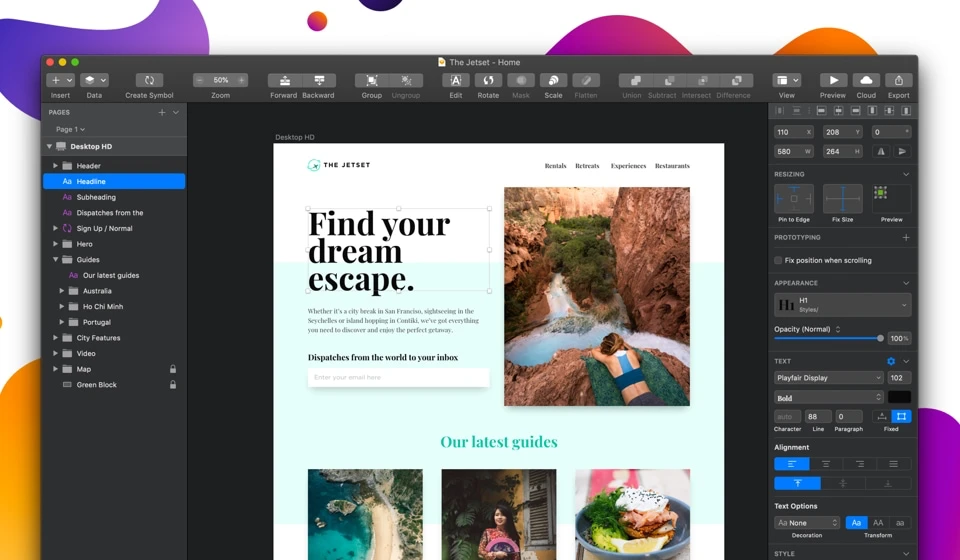Toggle Pin to Edge resizing control
Screen dimensions: 960x560
coord(794,199)
